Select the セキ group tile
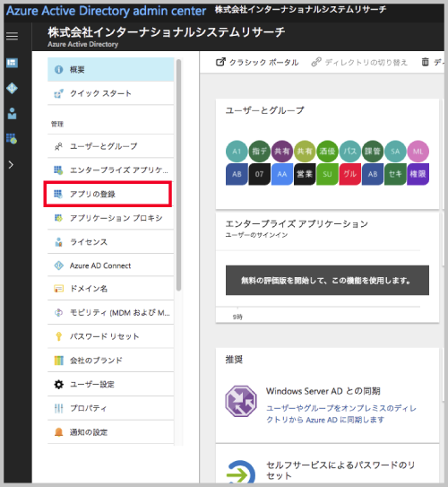This screenshot has width=448, height=487. click(395, 174)
